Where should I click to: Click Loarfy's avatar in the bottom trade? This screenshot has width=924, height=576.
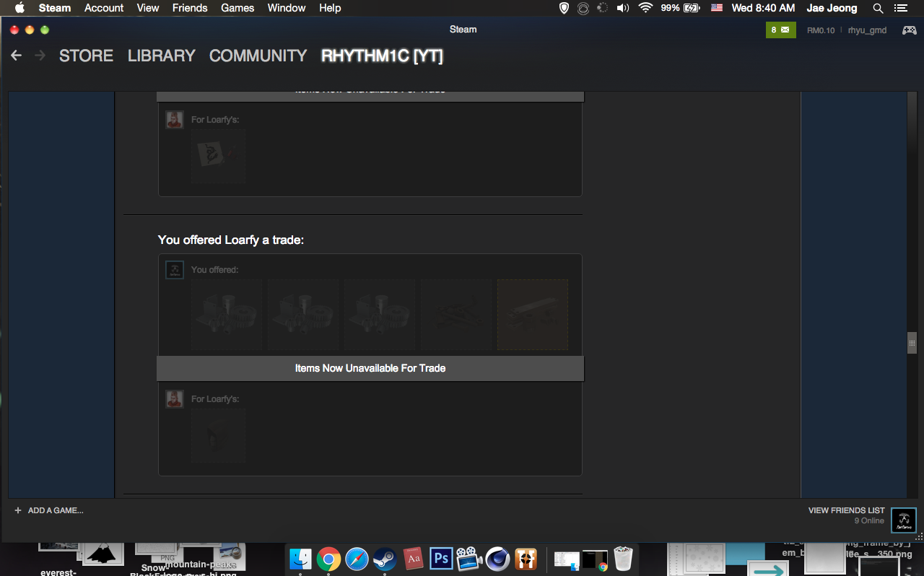coord(174,399)
